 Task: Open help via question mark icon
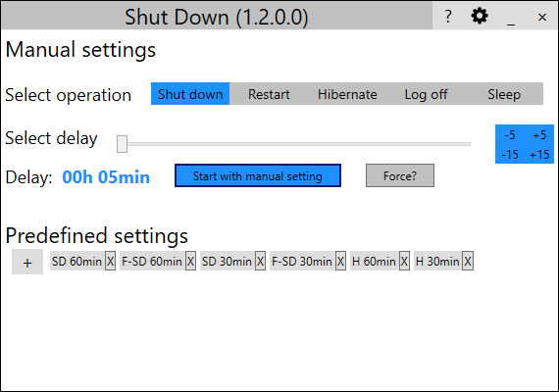click(x=448, y=17)
